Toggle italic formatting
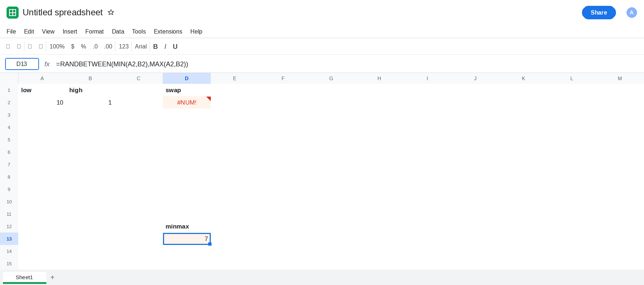This screenshot has width=644, height=285. coord(165,47)
